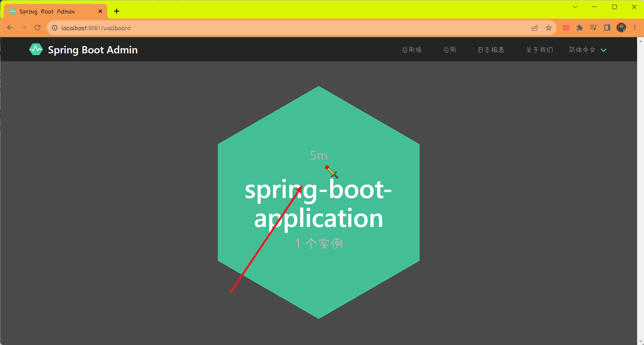Open Chrome three-dot menu
The height and width of the screenshot is (345, 644).
[635, 28]
